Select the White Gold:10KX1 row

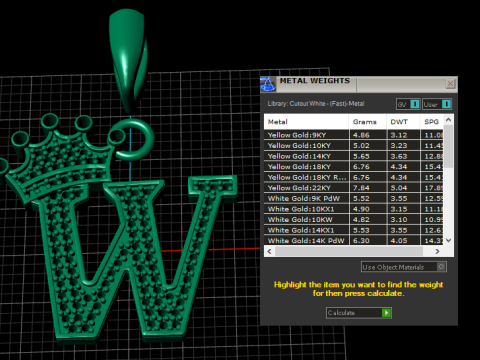point(354,209)
